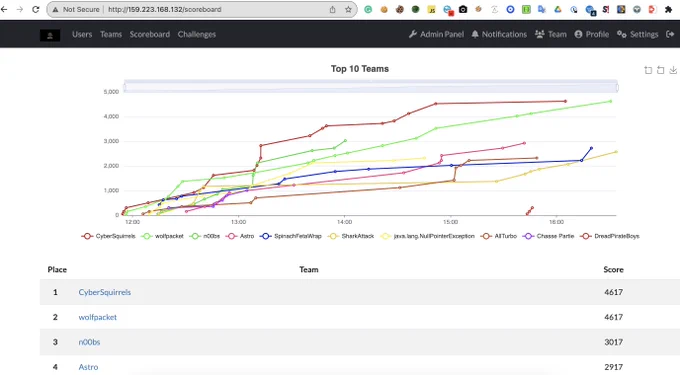Toggle SharkAttack series in legend

pyautogui.click(x=350, y=236)
